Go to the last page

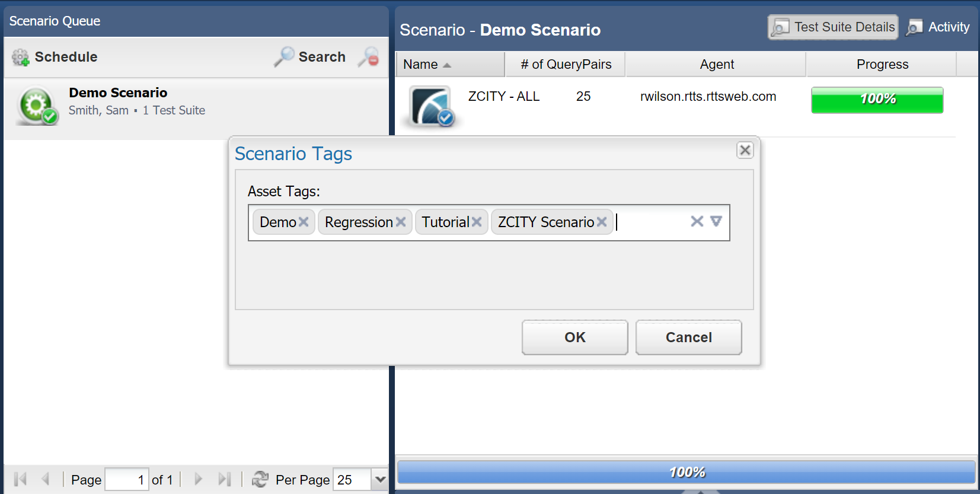click(224, 479)
